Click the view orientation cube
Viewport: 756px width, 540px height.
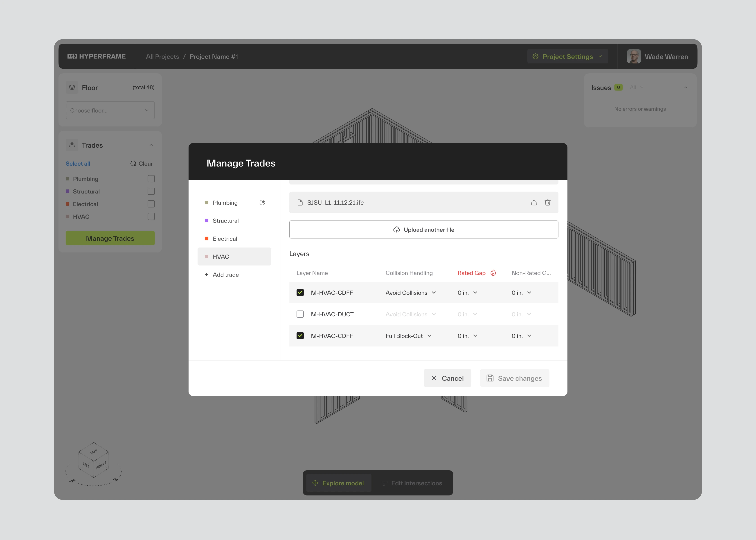click(x=93, y=460)
